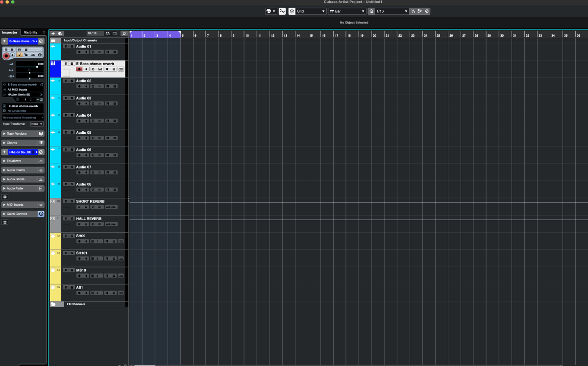
Task: Click the Quick Controls highlighted circle icon
Action: click(41, 214)
